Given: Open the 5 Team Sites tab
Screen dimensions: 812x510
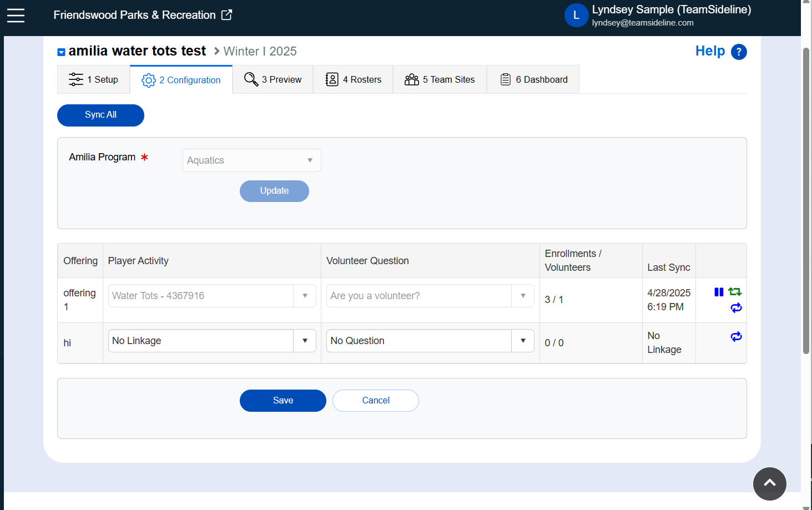Looking at the screenshot, I should click(440, 79).
